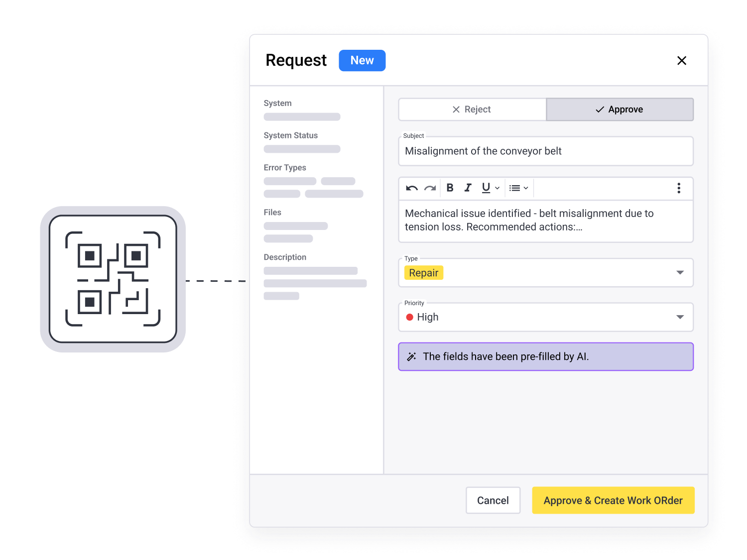Click the Files label in sidebar
Image resolution: width=747 pixels, height=560 pixels.
tap(272, 213)
